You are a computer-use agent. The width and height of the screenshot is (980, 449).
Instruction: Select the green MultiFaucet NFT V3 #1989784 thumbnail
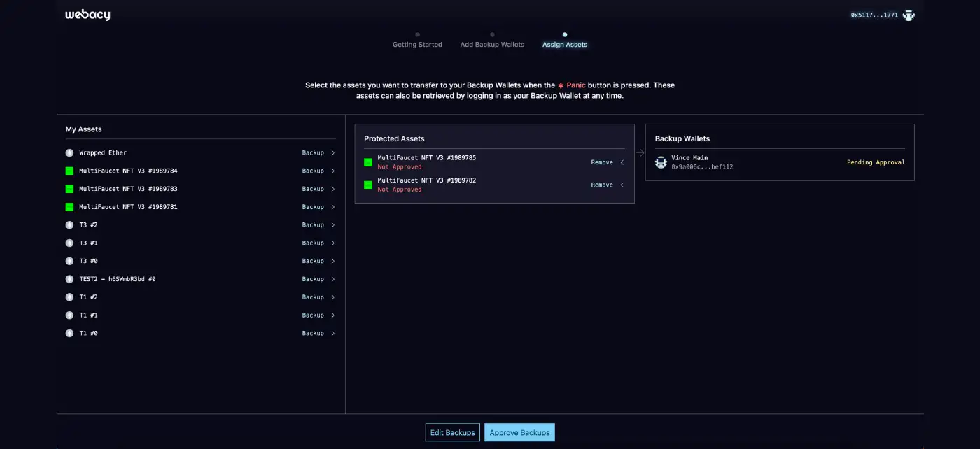point(69,171)
